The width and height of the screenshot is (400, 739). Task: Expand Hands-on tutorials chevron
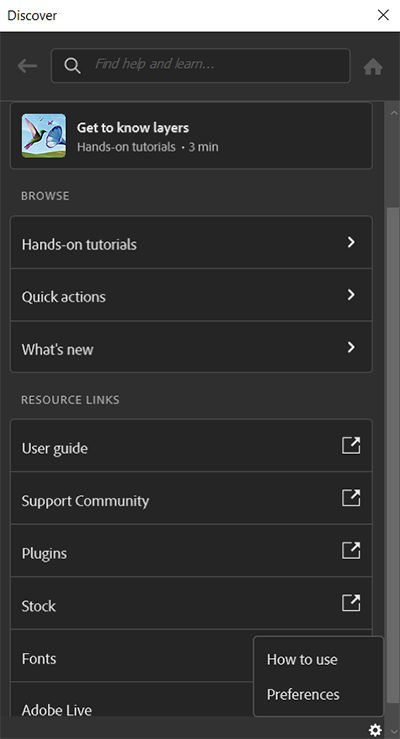(x=351, y=242)
